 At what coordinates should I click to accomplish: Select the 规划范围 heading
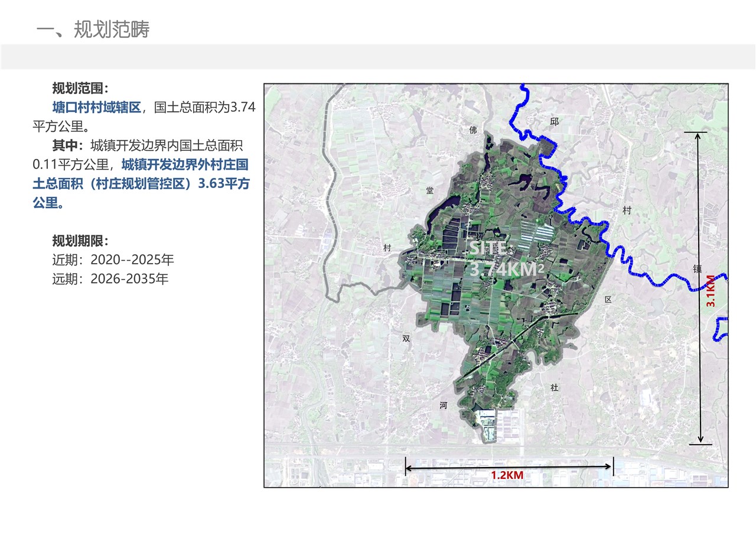coord(80,89)
